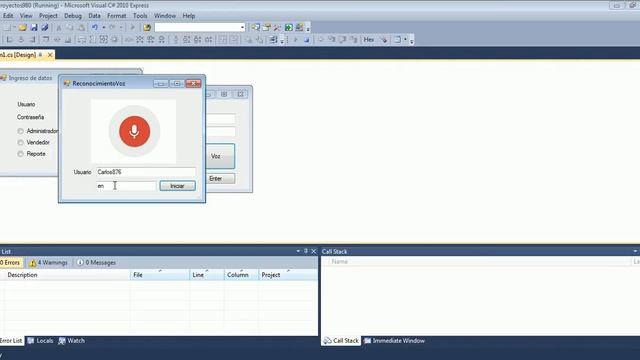The width and height of the screenshot is (640, 360).
Task: Open Solution Explorer from the toolbar icon
Action: coord(256,27)
